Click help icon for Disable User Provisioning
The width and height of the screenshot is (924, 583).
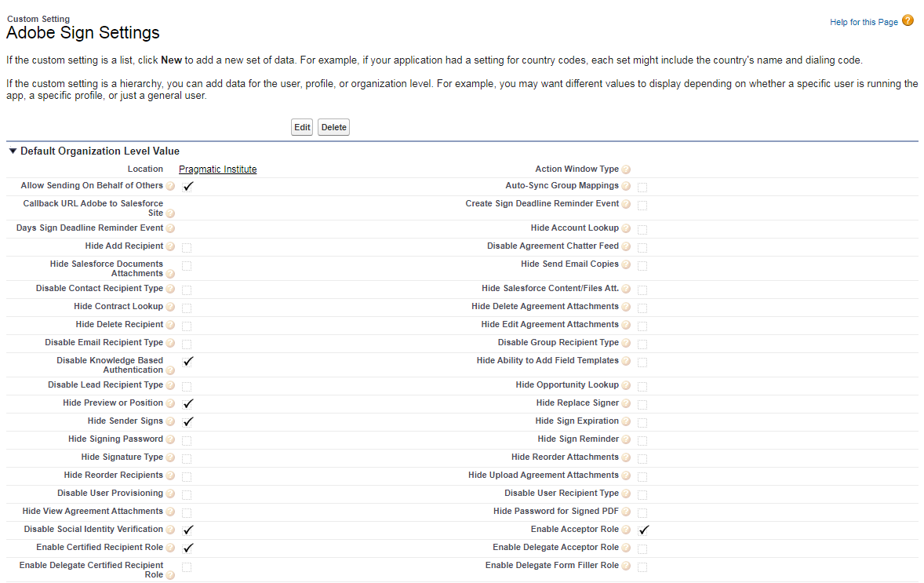170,494
